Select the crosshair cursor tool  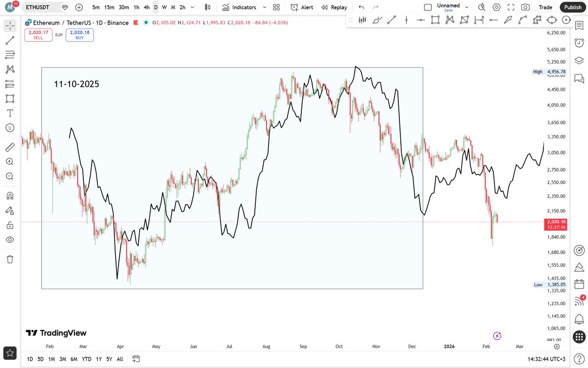[10, 26]
